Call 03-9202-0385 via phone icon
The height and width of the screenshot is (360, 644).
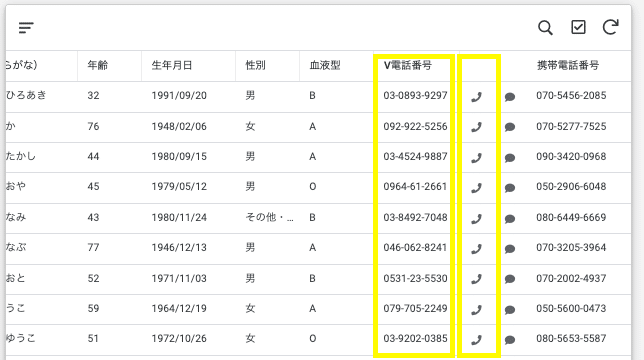pos(476,340)
